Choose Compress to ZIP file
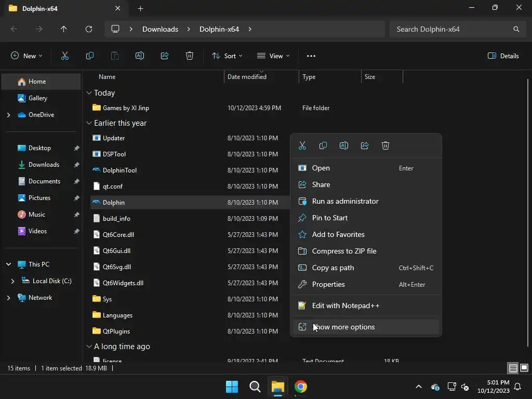This screenshot has width=532, height=399. (x=366, y=251)
